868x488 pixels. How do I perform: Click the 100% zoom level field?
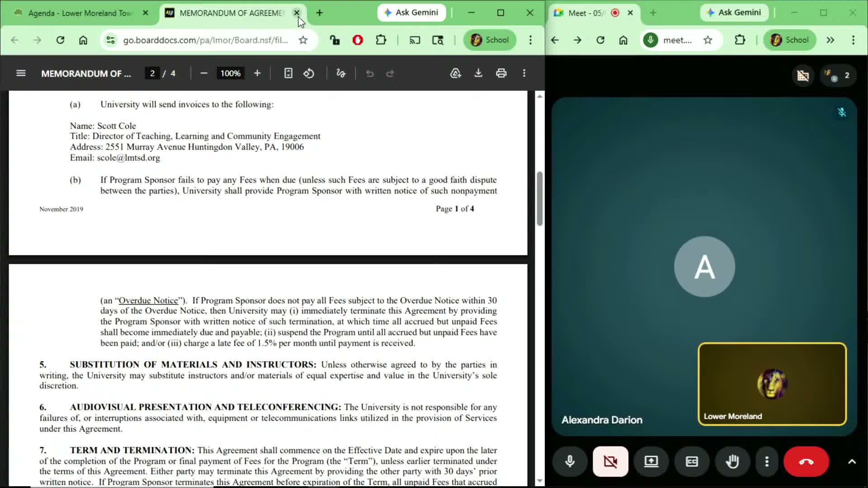[x=231, y=73]
